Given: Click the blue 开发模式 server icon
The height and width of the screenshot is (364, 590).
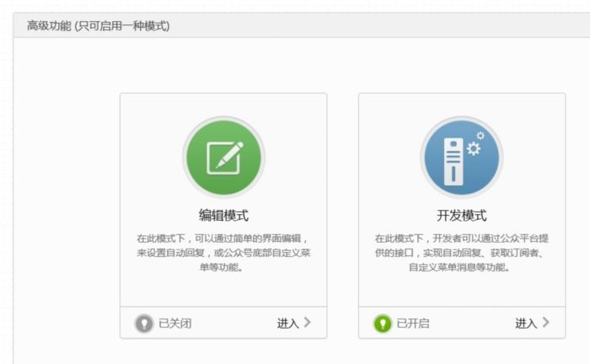Looking at the screenshot, I should 462,158.
